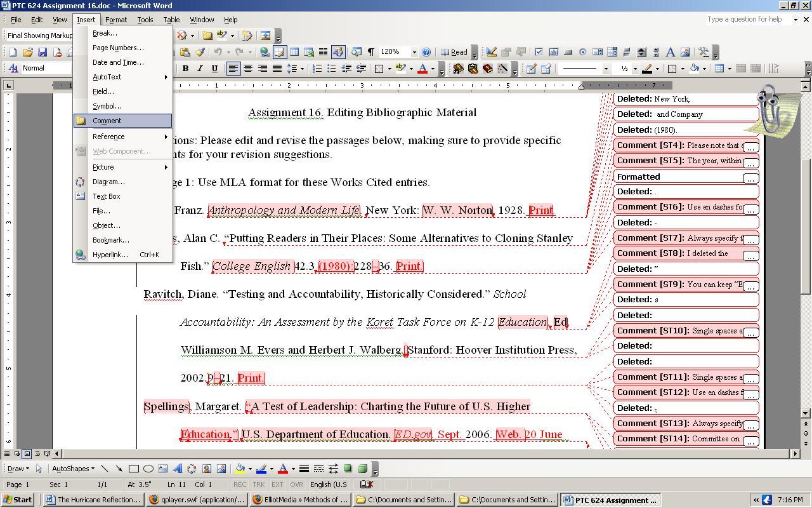
Task: Select the Rectangle drawing tool
Action: point(133,469)
